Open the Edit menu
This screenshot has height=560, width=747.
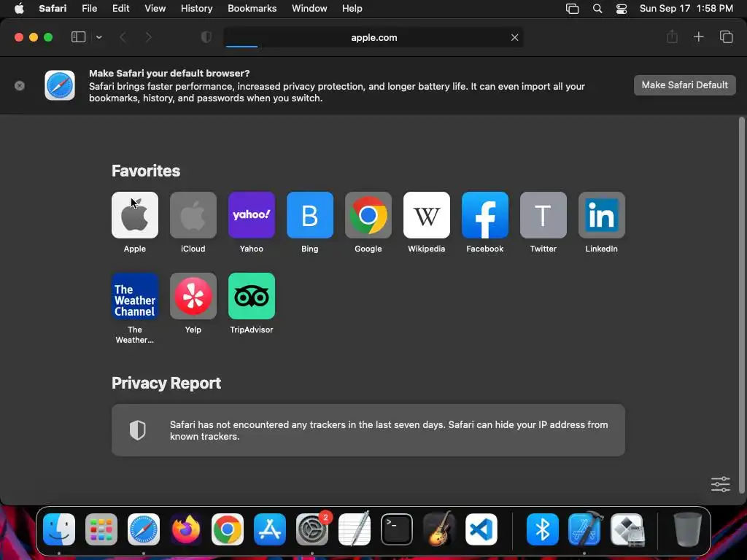[x=120, y=9]
